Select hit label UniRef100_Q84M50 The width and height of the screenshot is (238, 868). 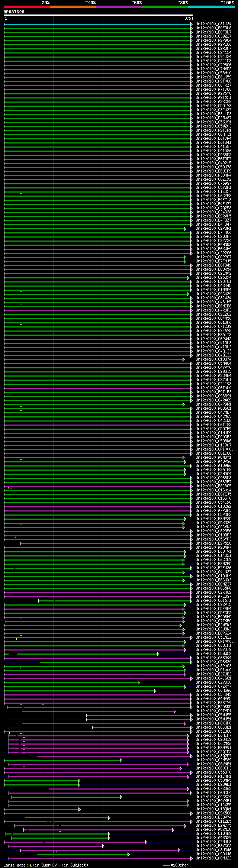click(x=213, y=319)
